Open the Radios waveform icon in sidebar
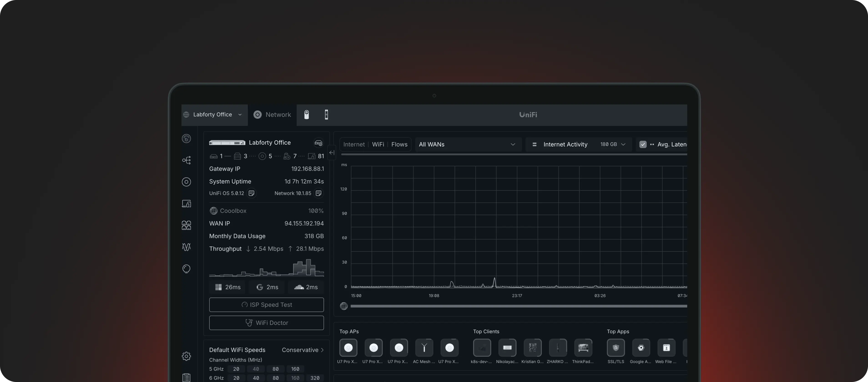 (186, 247)
